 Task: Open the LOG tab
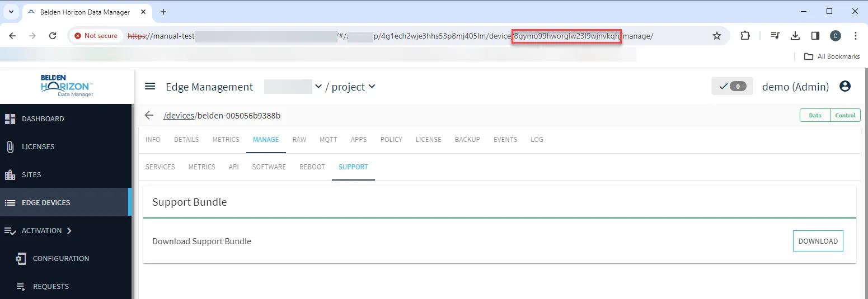[537, 140]
